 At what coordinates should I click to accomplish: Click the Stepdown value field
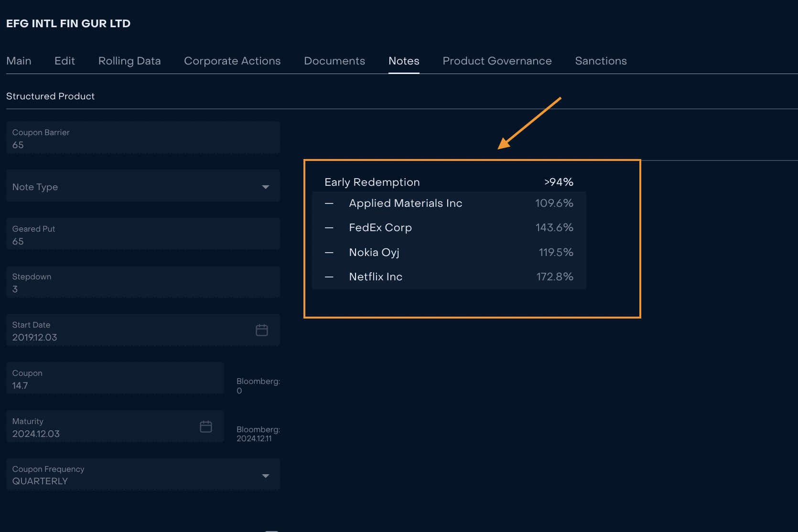coord(143,282)
